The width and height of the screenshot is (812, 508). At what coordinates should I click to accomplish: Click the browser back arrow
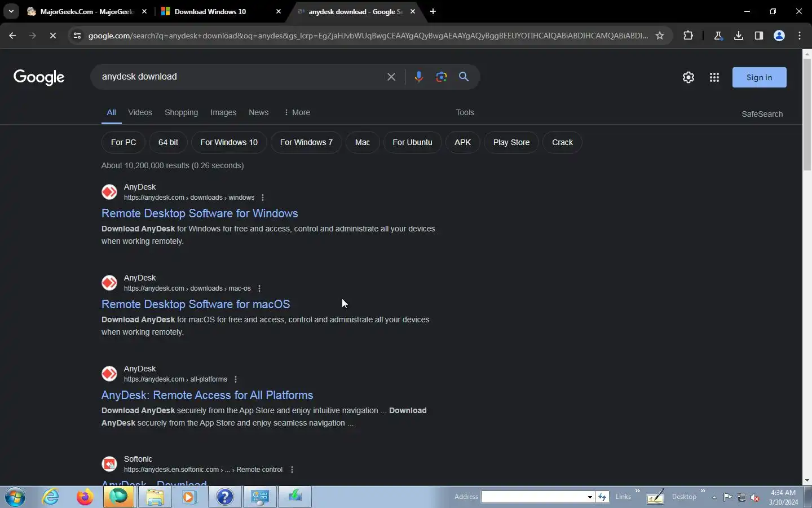click(x=12, y=36)
